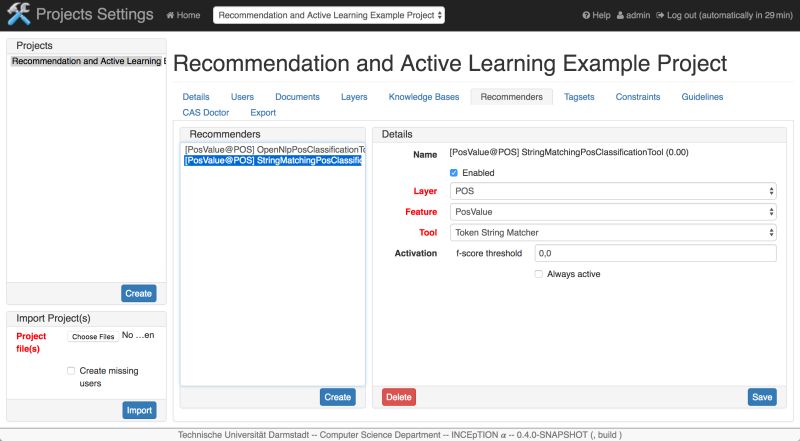This screenshot has width=800, height=441.
Task: Click the recommender name text in Details
Action: 569,152
